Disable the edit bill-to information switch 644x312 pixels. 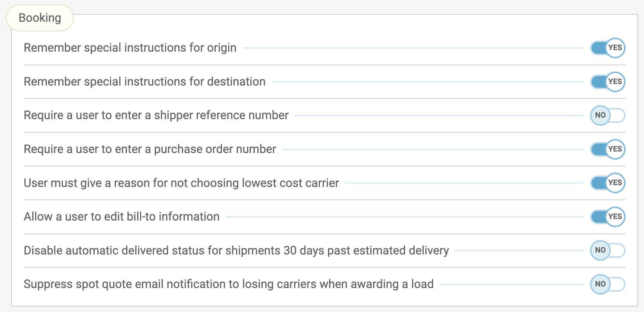pos(607,217)
